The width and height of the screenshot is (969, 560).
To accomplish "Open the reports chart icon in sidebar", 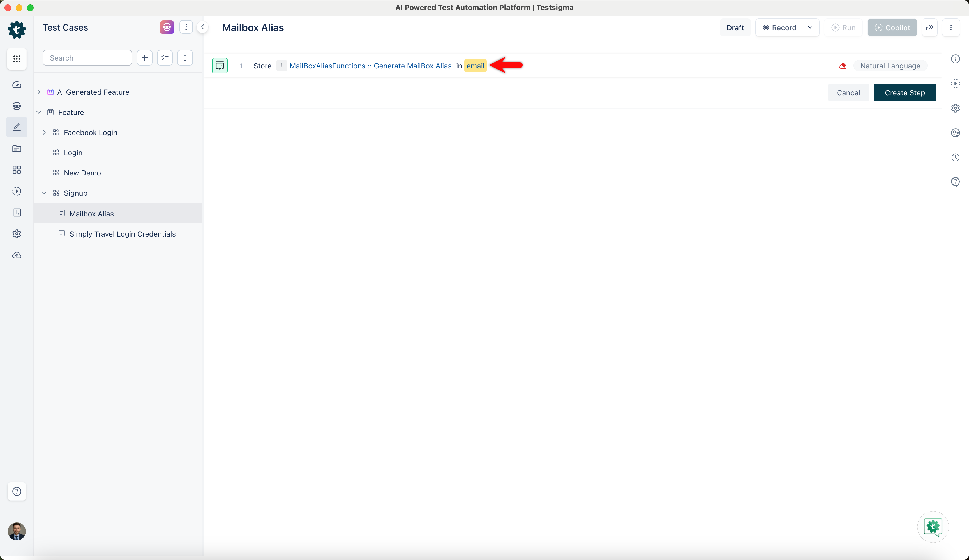I will tap(17, 212).
